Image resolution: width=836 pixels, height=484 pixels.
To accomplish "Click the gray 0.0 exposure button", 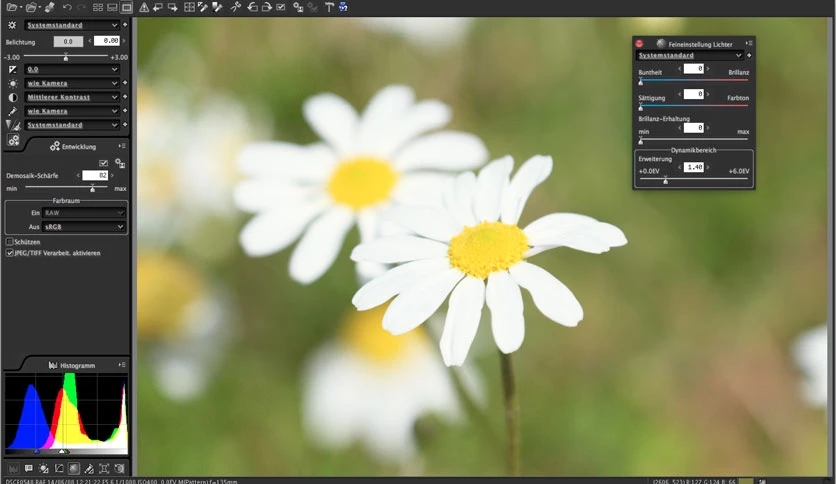I will click(x=68, y=41).
